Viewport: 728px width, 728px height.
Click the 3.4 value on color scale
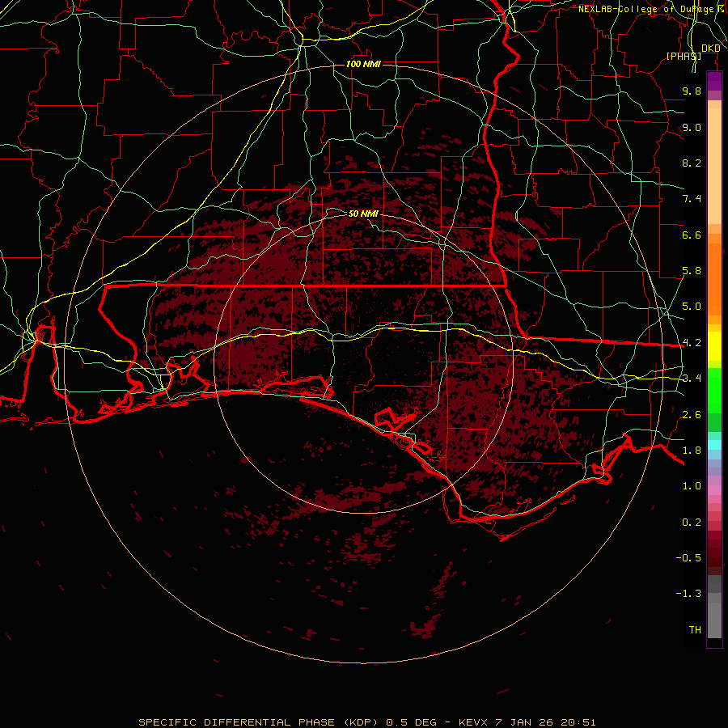tap(692, 379)
